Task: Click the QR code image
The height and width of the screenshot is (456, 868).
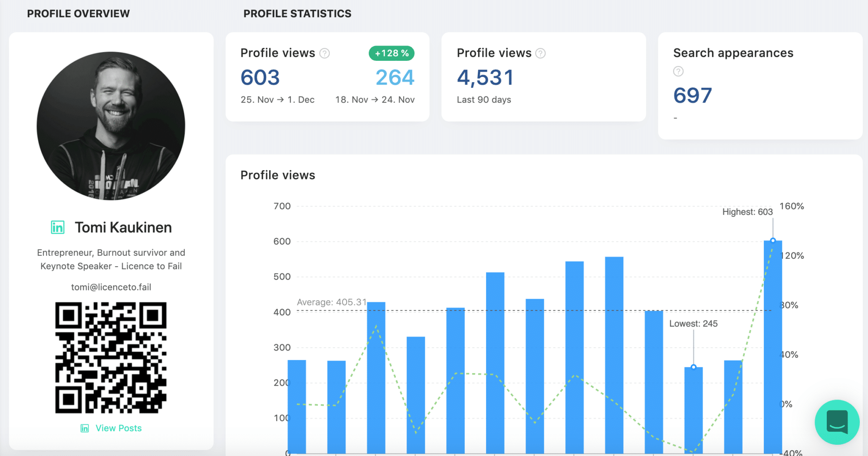Action: point(111,357)
